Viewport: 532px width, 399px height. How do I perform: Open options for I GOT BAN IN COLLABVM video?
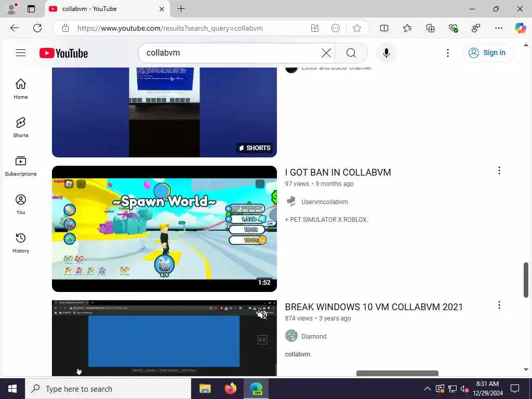(x=499, y=170)
